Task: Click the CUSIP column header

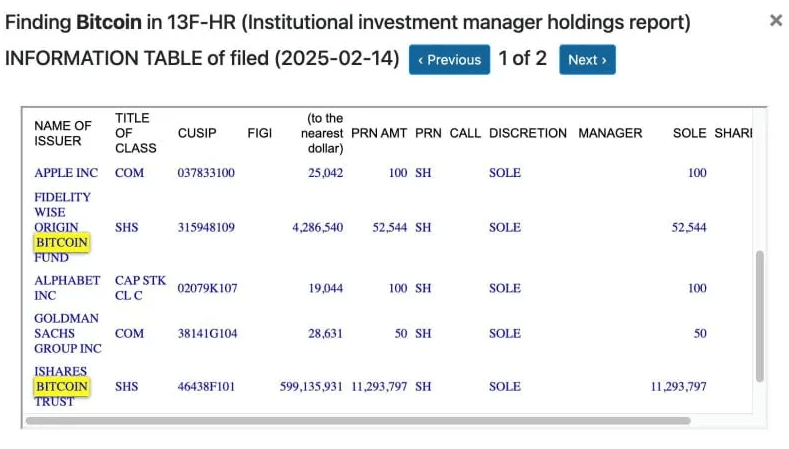Action: [197, 133]
